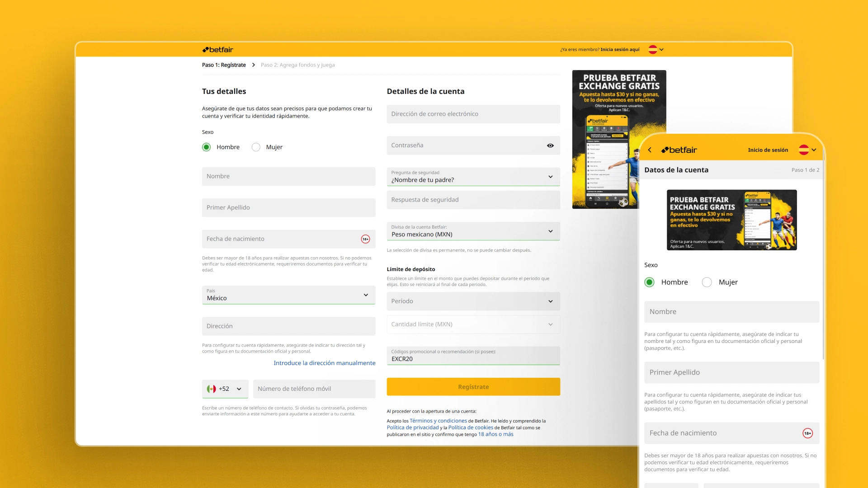This screenshot has height=488, width=868.
Task: Open the +52 phone country code dropdown
Action: (225, 389)
